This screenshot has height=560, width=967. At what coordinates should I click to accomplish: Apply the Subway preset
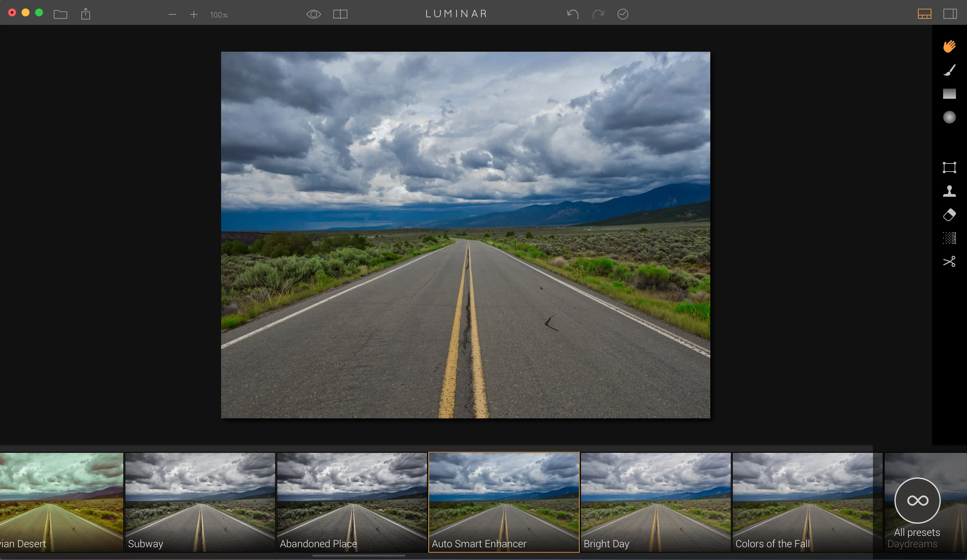point(200,502)
